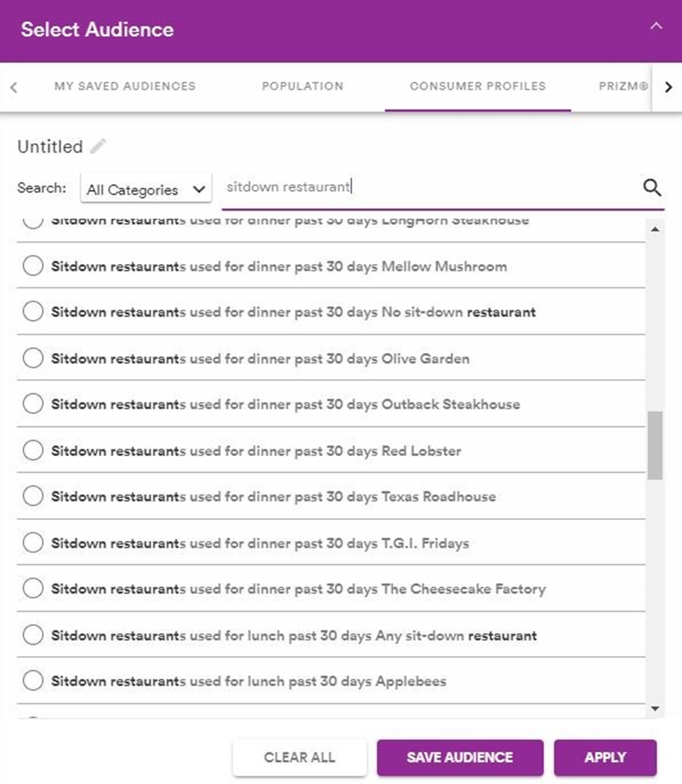The image size is (682, 784).
Task: Open the All Categories dropdown
Action: coord(146,189)
